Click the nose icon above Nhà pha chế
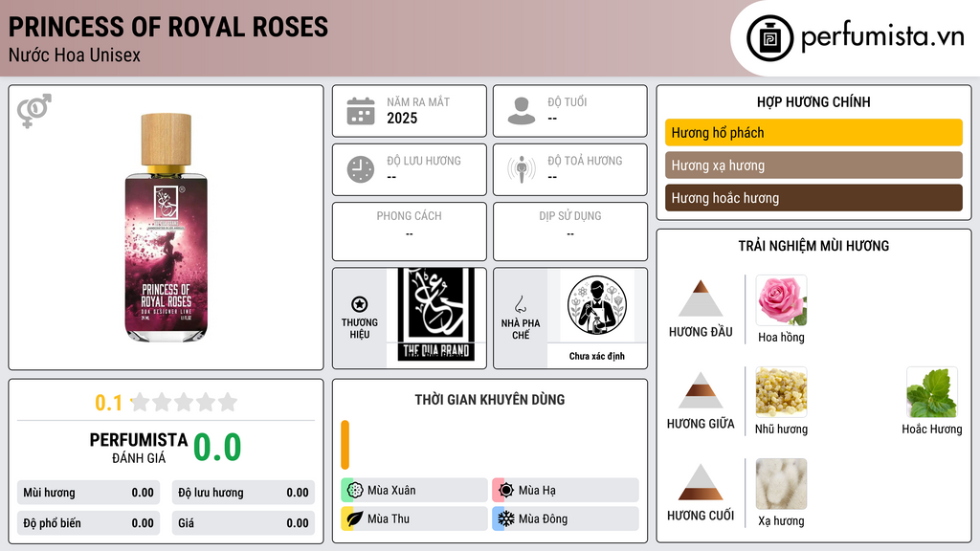980x551 pixels. pos(521,304)
